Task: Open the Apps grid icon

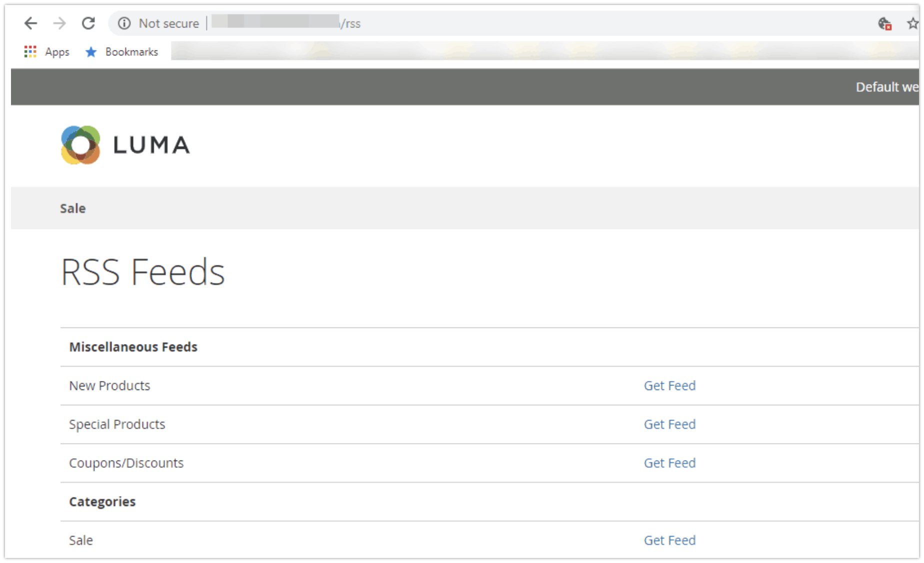Action: 30,51
